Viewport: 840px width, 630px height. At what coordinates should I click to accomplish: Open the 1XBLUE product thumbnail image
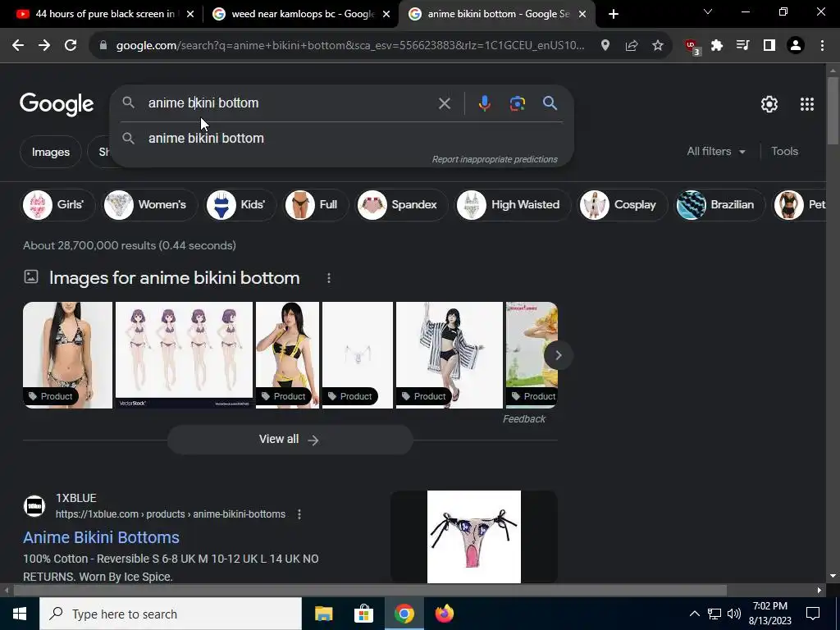[x=473, y=536]
